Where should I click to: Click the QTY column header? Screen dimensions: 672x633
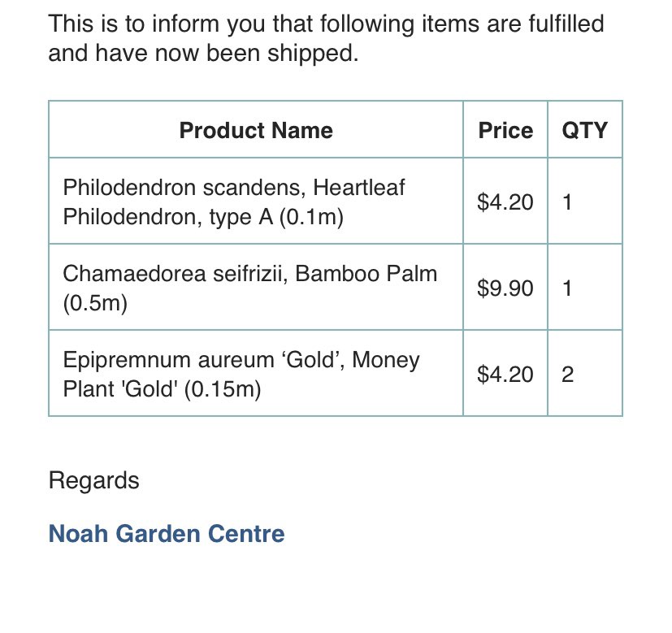pos(585,130)
